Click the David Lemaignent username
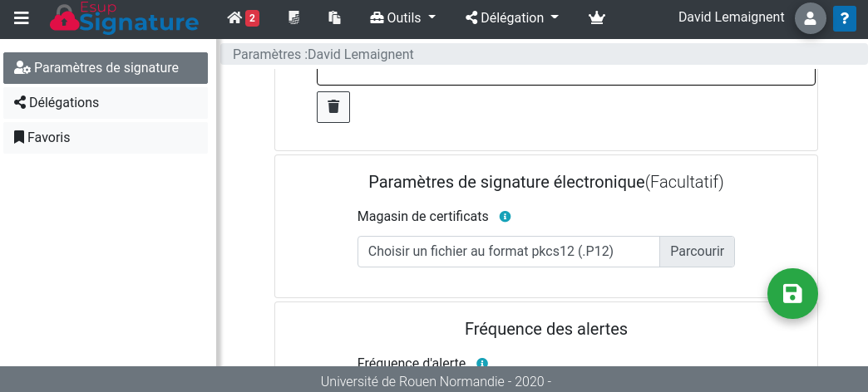The height and width of the screenshot is (392, 868). 731,17
